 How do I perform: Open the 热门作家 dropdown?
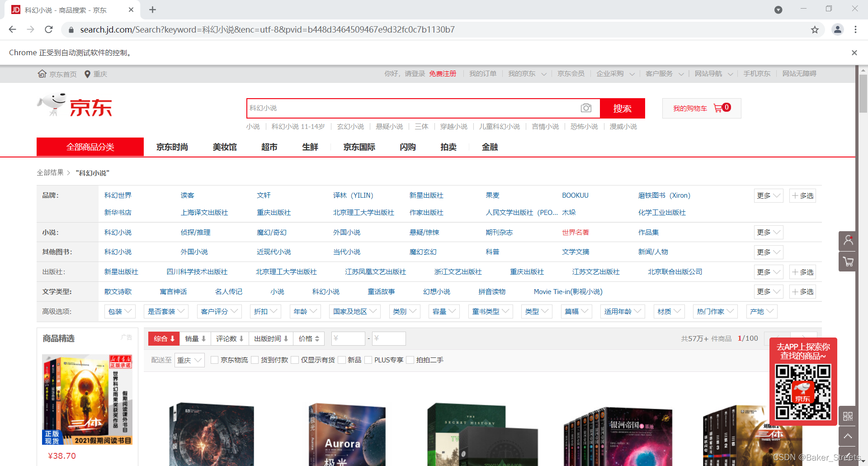[715, 311]
